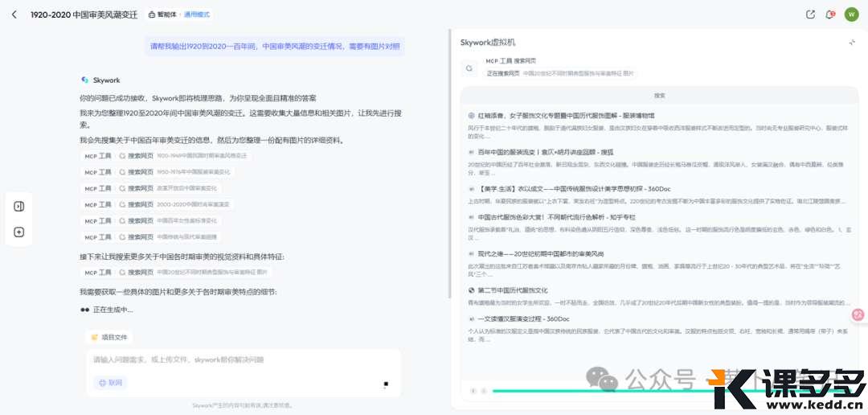Open result 现代之维 20世纪初期中国都市
The image size is (868, 415).
click(x=540, y=254)
